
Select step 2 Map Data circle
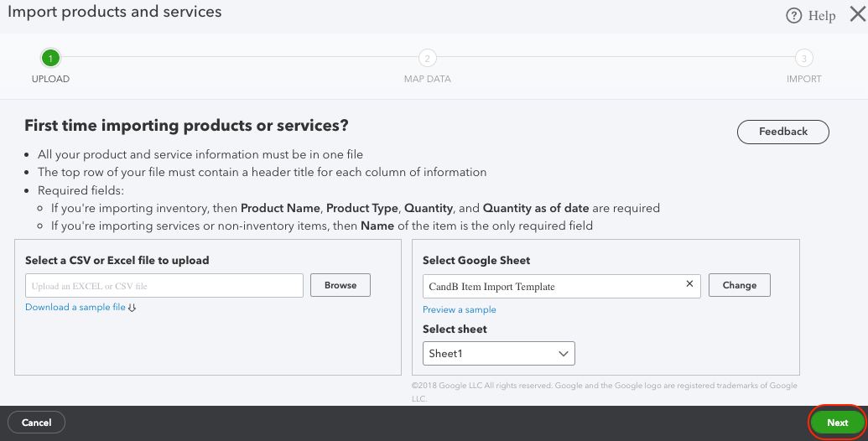428,58
